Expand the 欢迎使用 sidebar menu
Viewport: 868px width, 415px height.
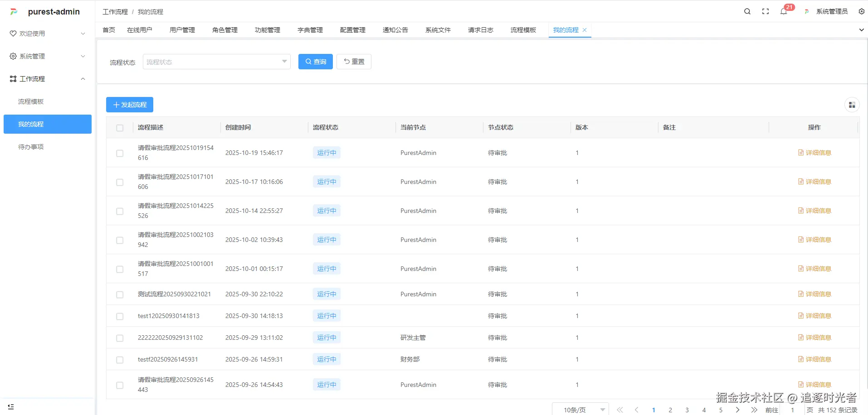[48, 34]
